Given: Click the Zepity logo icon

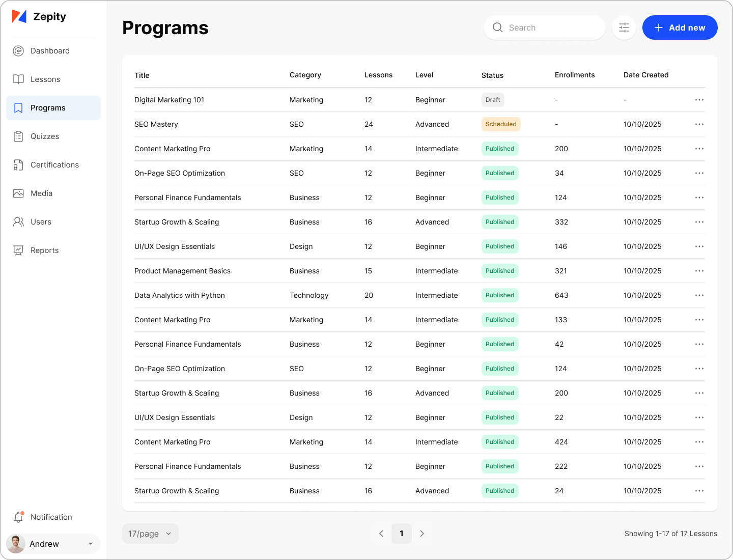Looking at the screenshot, I should 19,17.
